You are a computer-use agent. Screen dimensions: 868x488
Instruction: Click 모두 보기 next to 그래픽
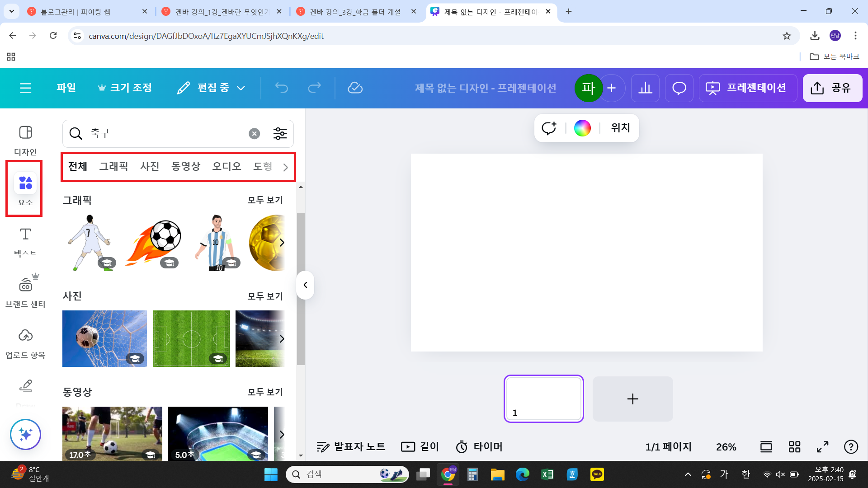coord(264,200)
